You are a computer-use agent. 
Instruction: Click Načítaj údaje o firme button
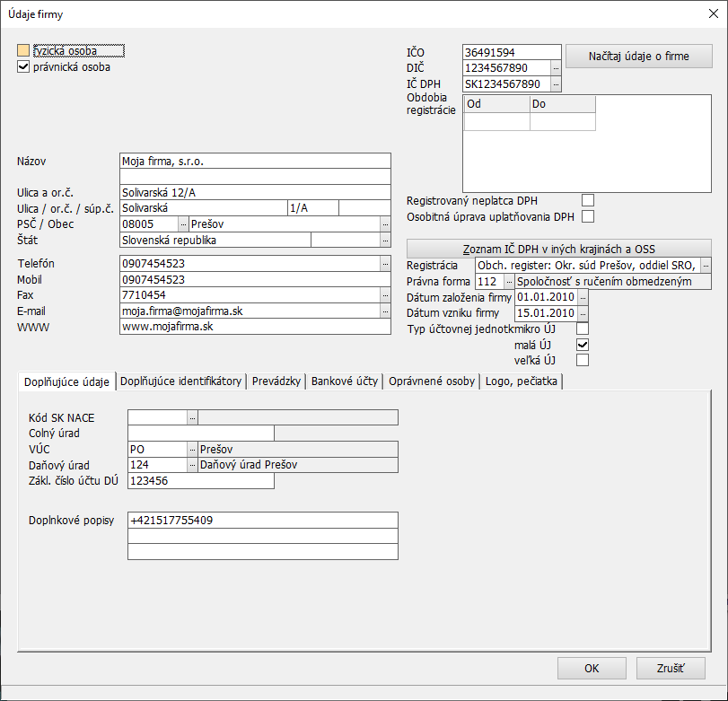638,57
